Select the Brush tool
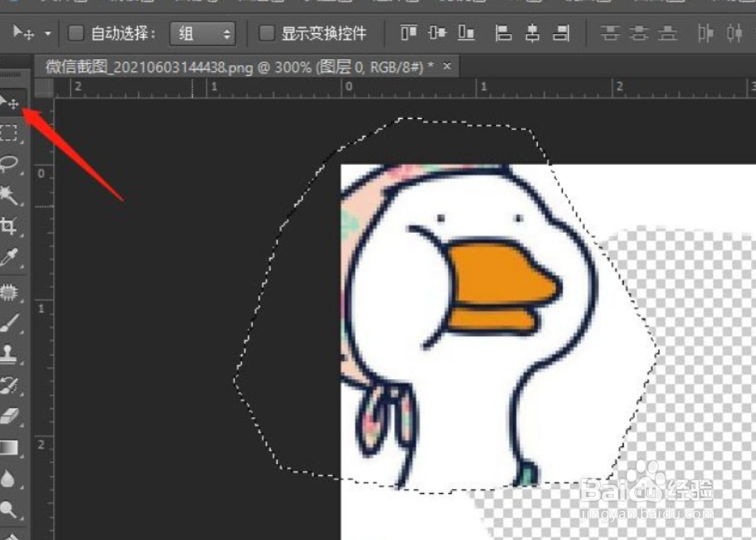 coord(9,323)
